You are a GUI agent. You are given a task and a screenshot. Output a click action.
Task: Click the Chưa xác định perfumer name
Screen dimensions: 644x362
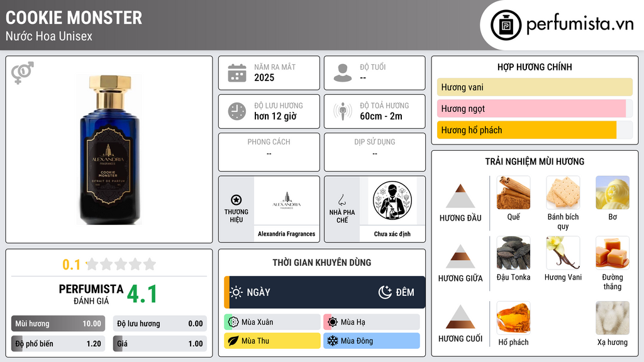click(x=392, y=234)
